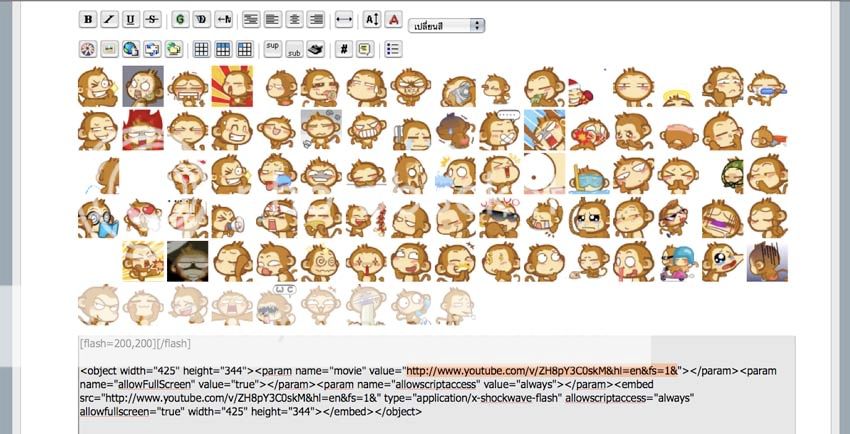Insert dark brown monkey emoticon
This screenshot has width=850, height=434.
(456, 131)
